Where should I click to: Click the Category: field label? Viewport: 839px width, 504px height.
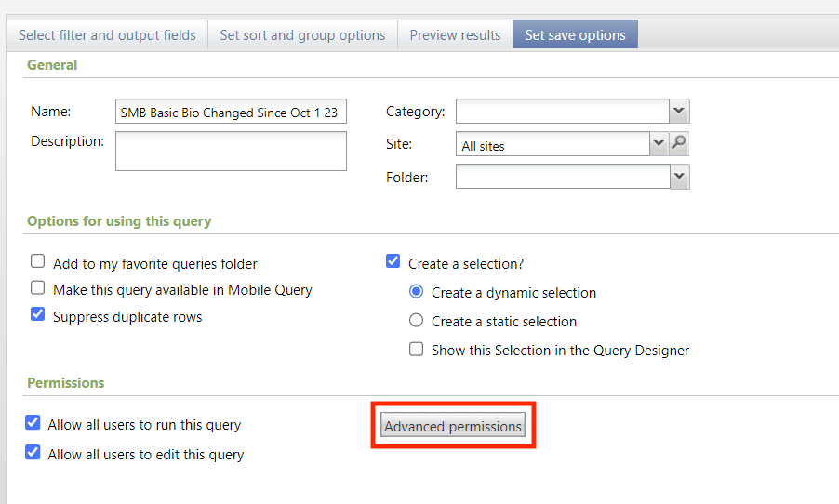415,112
